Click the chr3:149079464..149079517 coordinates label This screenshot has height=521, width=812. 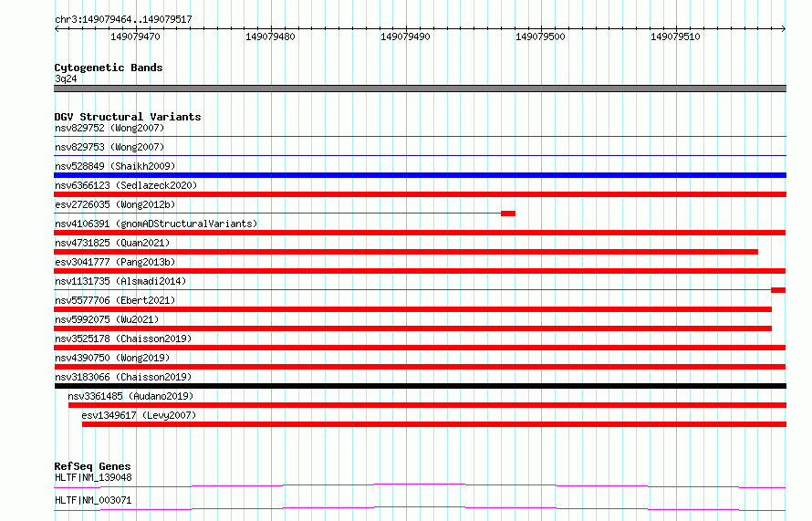(123, 20)
